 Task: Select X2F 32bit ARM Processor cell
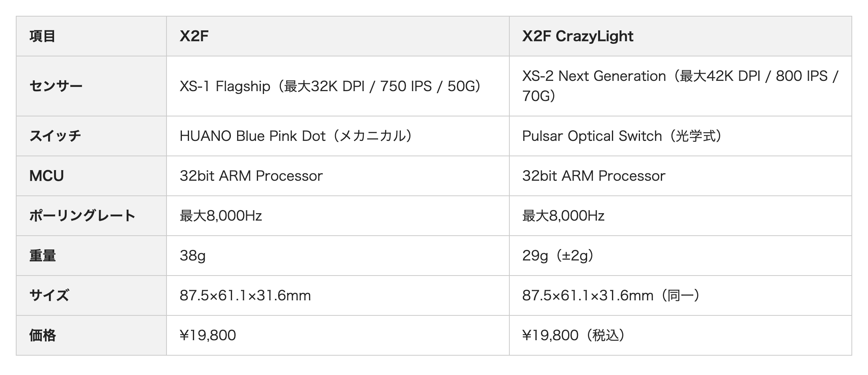338,176
